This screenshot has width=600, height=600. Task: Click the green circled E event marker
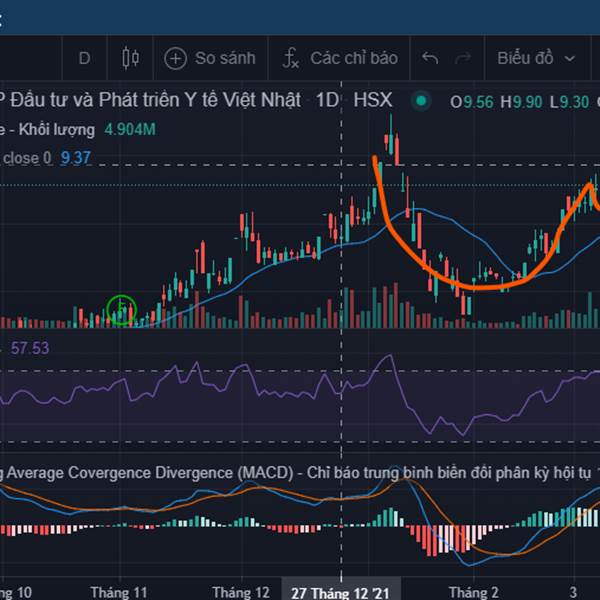click(x=121, y=310)
